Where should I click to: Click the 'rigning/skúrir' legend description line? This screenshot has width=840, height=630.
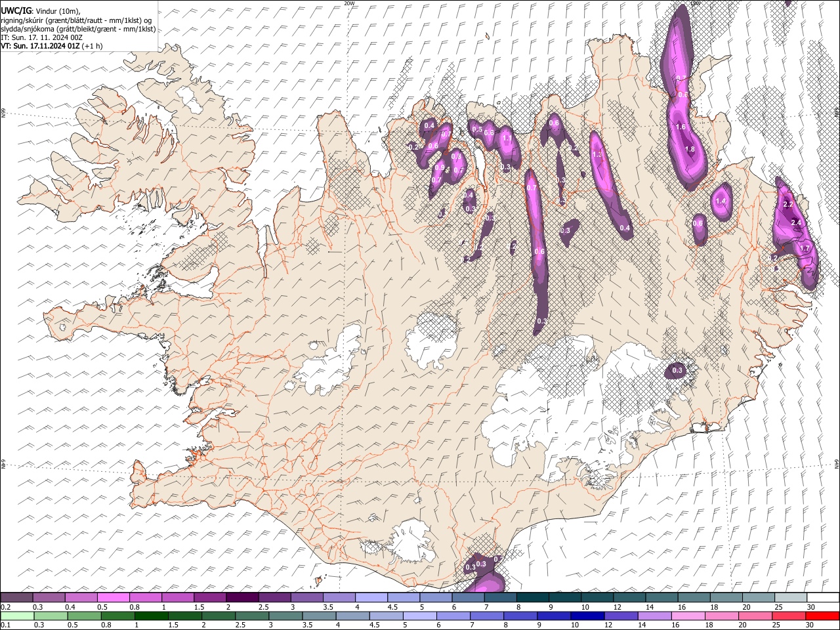[76, 20]
